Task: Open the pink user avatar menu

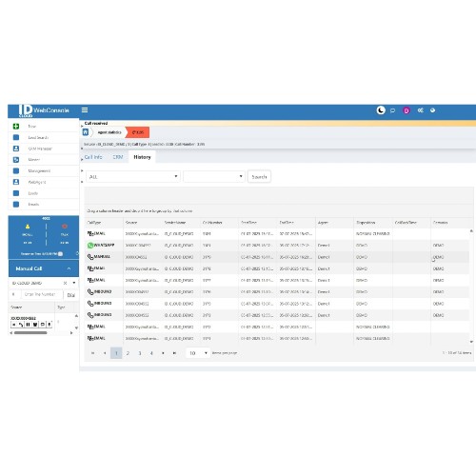Action: coord(407,110)
